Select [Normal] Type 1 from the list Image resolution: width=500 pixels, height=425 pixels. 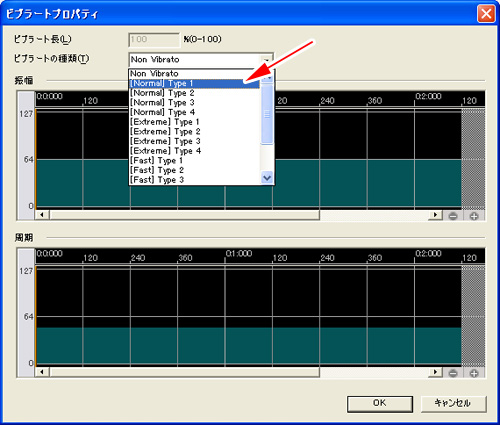pos(194,83)
